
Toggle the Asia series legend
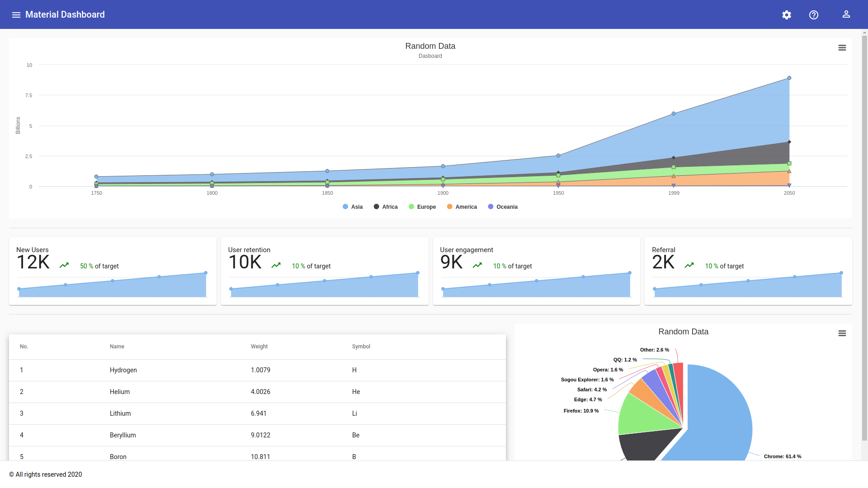click(x=356, y=207)
